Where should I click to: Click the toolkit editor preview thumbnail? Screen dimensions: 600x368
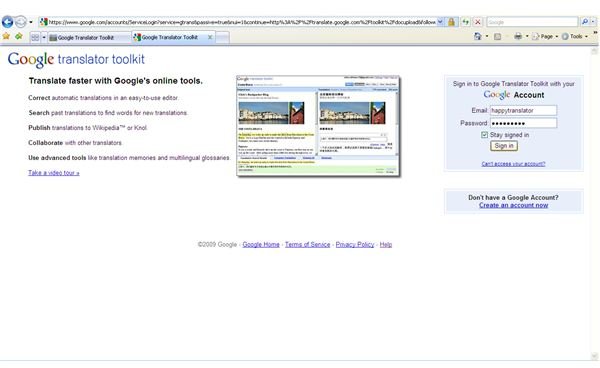(x=318, y=126)
